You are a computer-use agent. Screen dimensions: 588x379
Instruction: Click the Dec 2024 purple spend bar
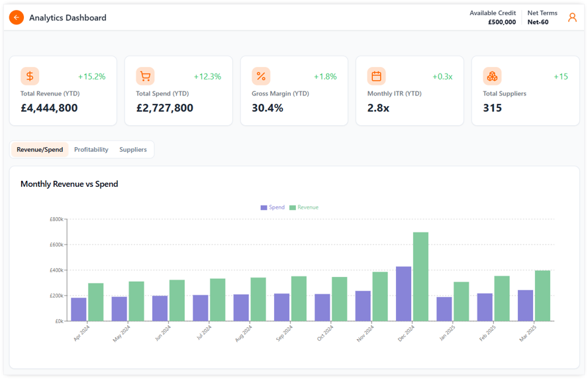click(403, 294)
